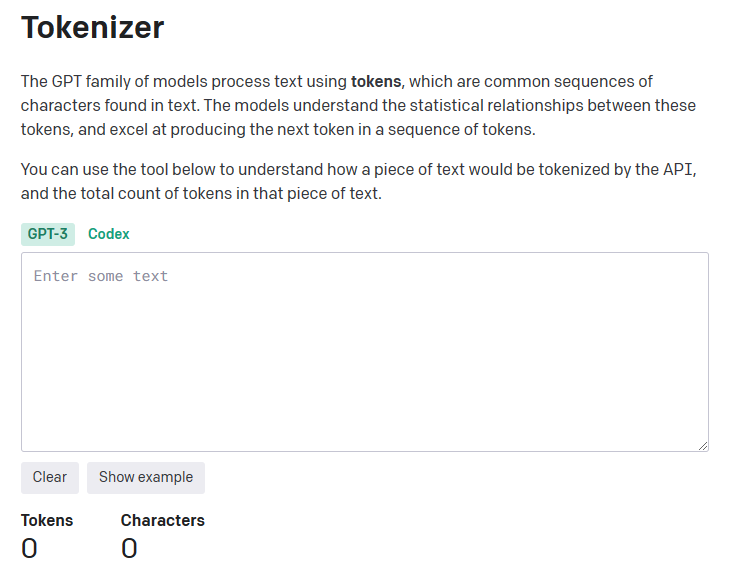This screenshot has width=731, height=567.
Task: Click the character count value zero
Action: 130,548
